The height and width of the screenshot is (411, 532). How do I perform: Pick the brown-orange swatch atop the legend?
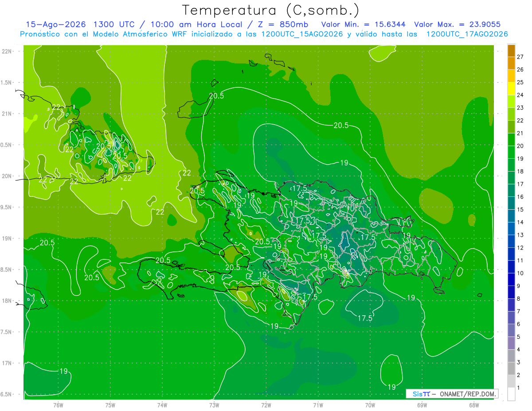pos(511,51)
